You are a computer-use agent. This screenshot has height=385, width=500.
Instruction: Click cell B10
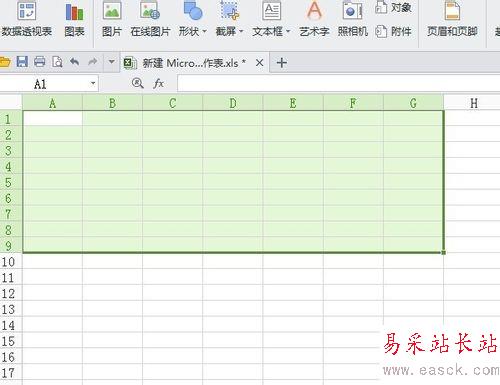pyautogui.click(x=112, y=261)
